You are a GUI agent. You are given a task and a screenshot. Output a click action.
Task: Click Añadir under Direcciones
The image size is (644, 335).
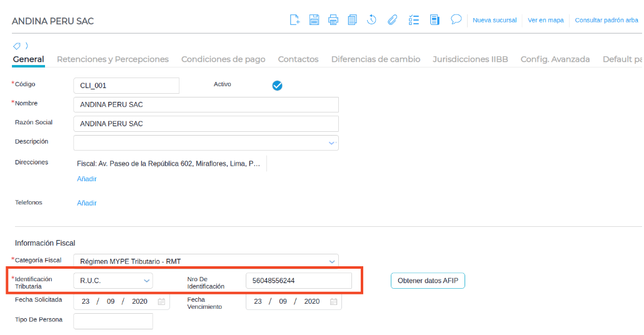pos(87,179)
